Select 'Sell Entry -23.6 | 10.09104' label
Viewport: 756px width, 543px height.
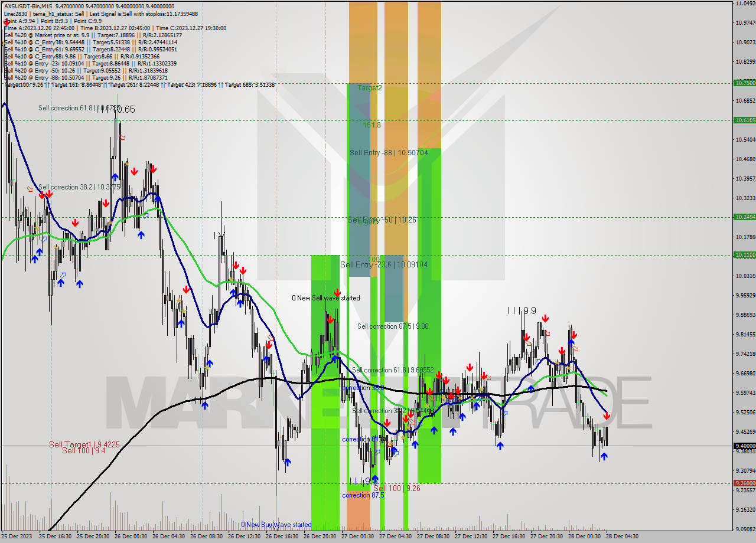point(384,264)
